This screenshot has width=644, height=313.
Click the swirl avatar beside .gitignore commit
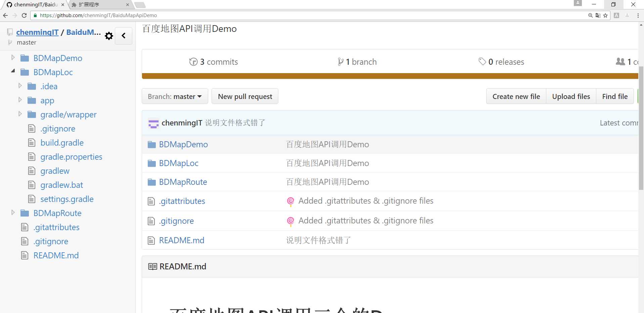pyautogui.click(x=290, y=221)
